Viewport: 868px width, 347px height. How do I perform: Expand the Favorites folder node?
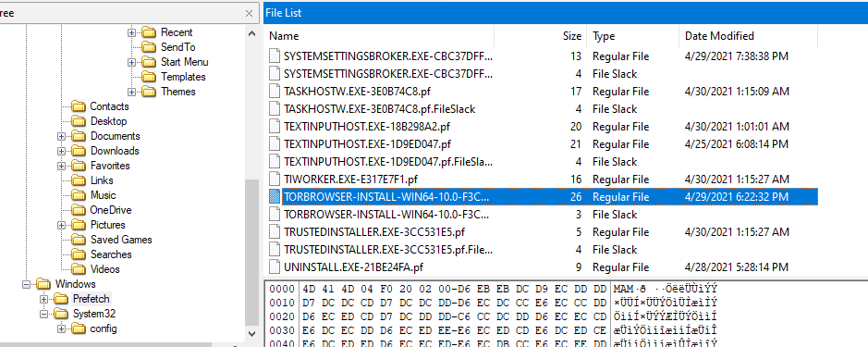tap(61, 166)
